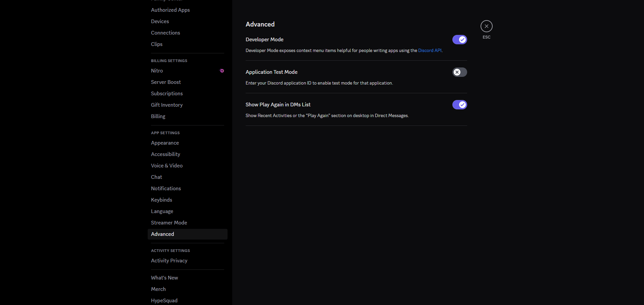Disable the Developer Mode toggle
The image size is (644, 305).
click(x=459, y=40)
